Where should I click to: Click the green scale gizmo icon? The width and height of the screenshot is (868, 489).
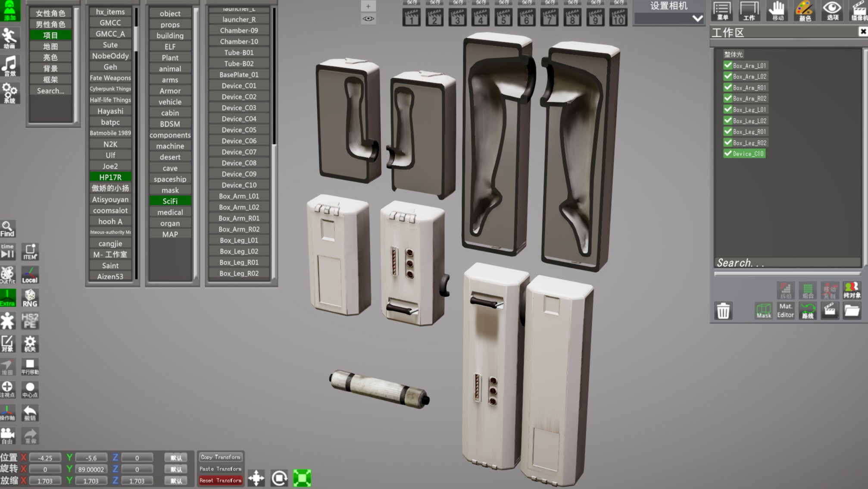302,478
